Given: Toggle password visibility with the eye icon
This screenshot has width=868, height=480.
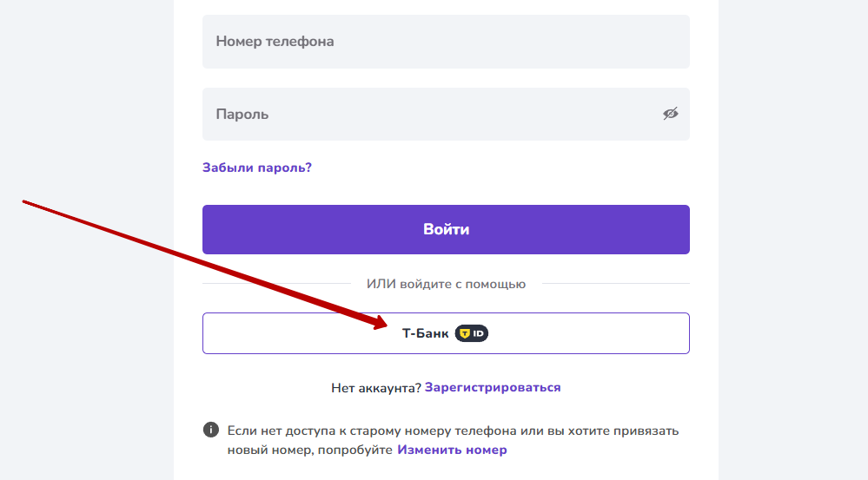Looking at the screenshot, I should click(x=670, y=114).
